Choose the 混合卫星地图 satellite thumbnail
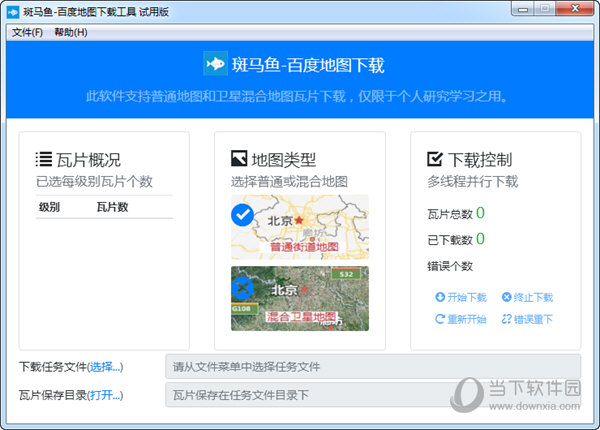The image size is (600, 430). (300, 298)
